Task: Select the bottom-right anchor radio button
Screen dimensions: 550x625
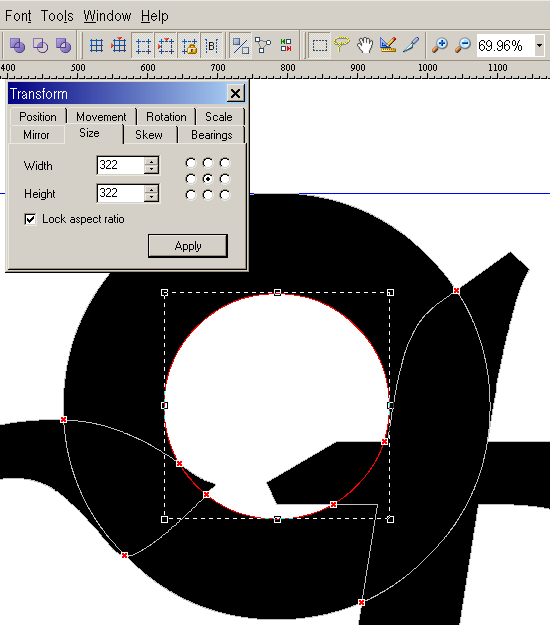Action: click(225, 195)
